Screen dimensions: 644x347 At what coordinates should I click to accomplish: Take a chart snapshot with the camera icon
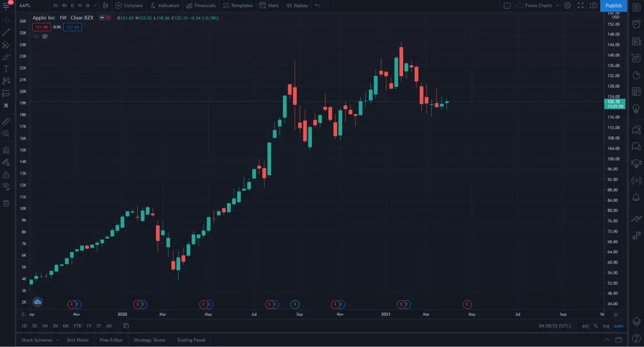[594, 5]
